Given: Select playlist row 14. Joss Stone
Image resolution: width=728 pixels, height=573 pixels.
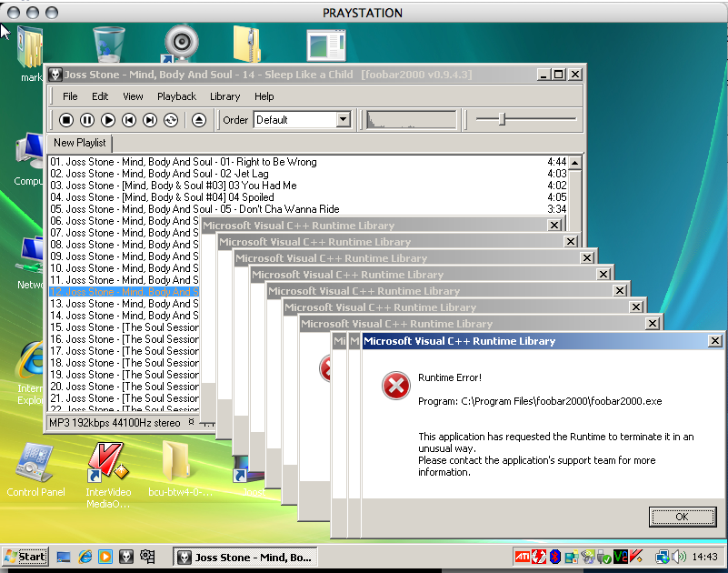Looking at the screenshot, I should click(124, 316).
